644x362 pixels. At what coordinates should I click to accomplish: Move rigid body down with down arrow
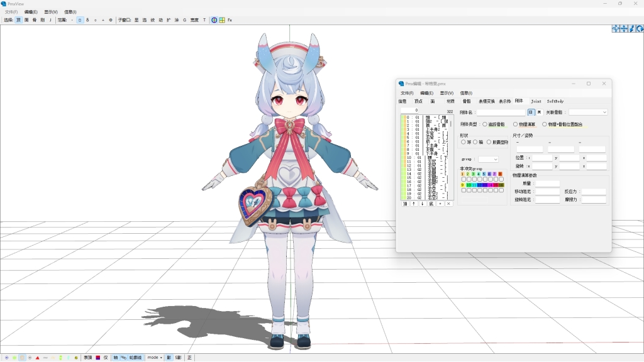click(422, 204)
